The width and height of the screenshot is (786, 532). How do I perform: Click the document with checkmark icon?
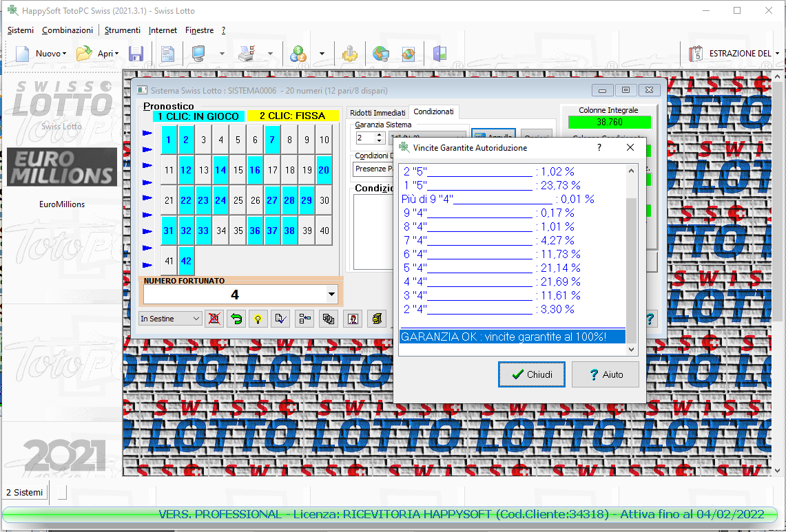[x=281, y=319]
